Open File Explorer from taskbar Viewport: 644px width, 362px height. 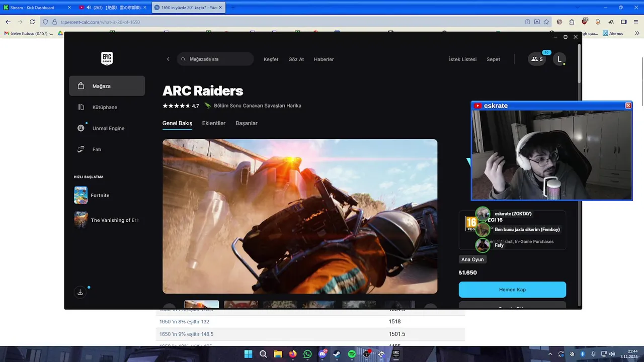click(278, 354)
